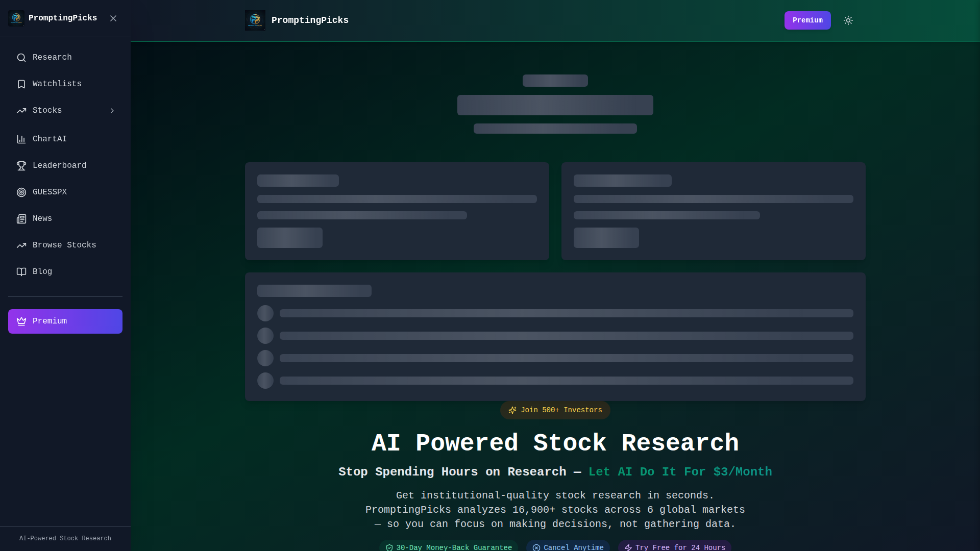Click the crown icon on sidebar Premium

tap(21, 321)
